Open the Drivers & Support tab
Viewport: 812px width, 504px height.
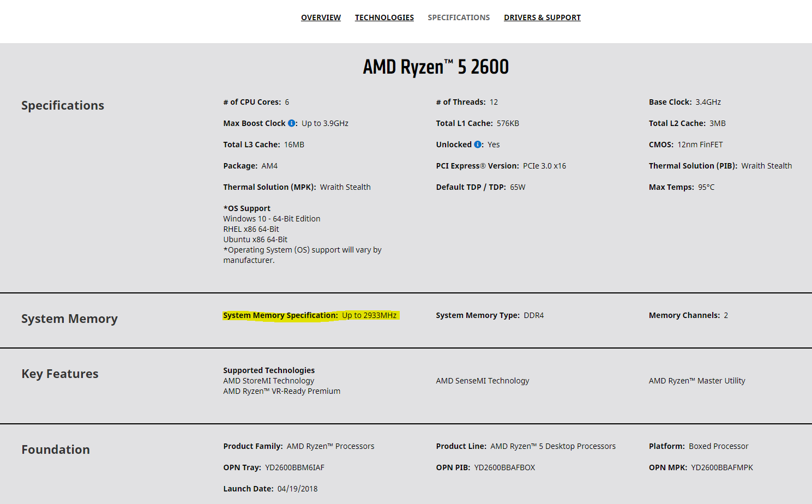click(x=542, y=17)
